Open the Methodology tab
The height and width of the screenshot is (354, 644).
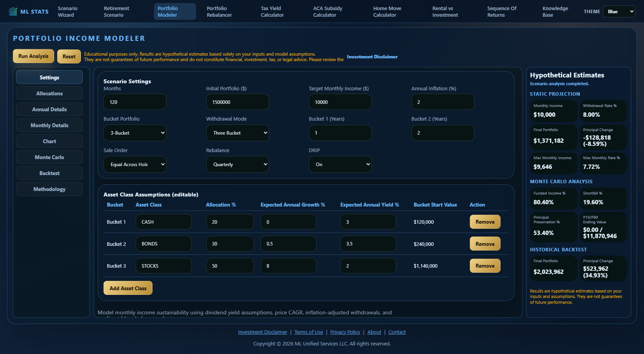coord(49,189)
